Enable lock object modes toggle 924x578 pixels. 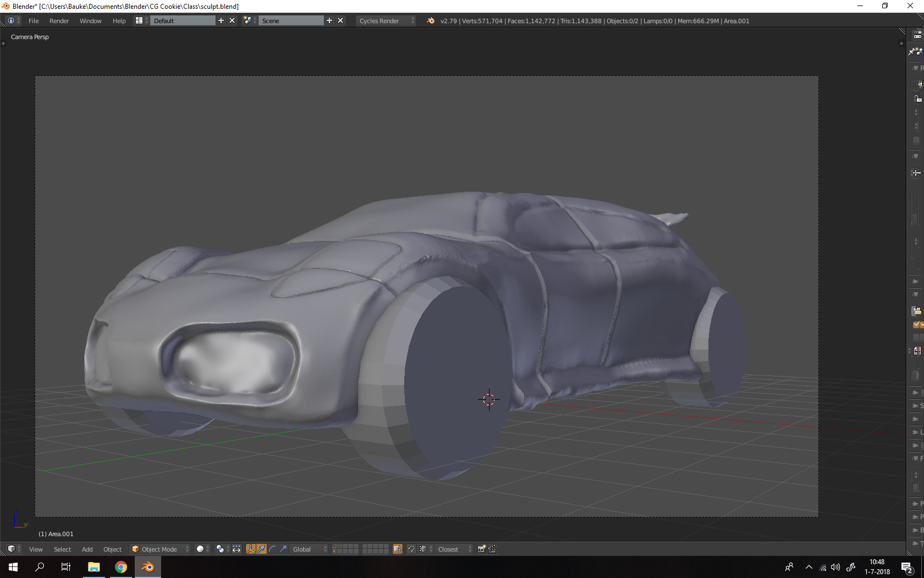(398, 549)
